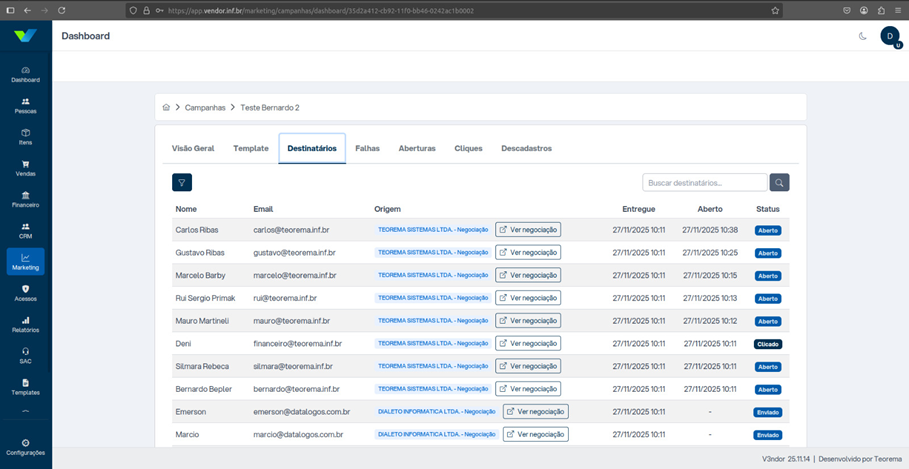The image size is (909, 469).
Task: Open Vendas cart icon in sidebar
Action: click(x=26, y=164)
